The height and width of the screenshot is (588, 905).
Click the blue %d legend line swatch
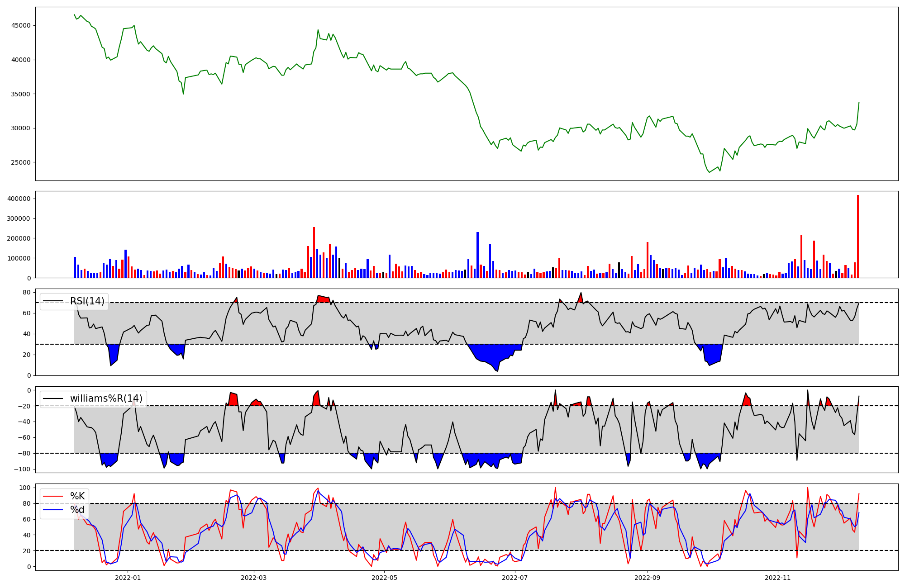coord(53,510)
